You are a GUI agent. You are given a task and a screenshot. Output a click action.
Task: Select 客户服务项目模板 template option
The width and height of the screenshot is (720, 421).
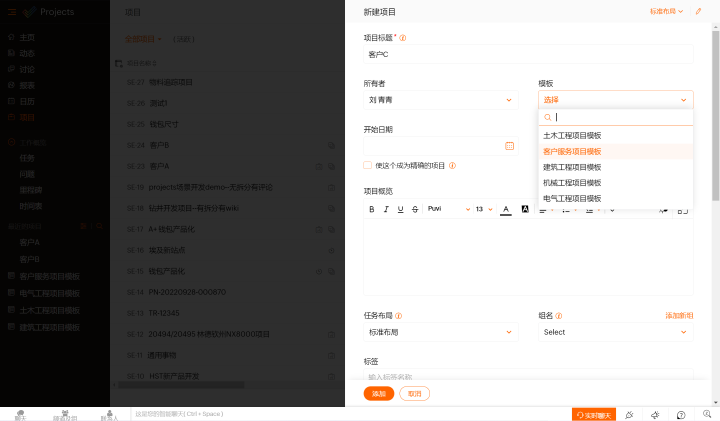click(616, 152)
